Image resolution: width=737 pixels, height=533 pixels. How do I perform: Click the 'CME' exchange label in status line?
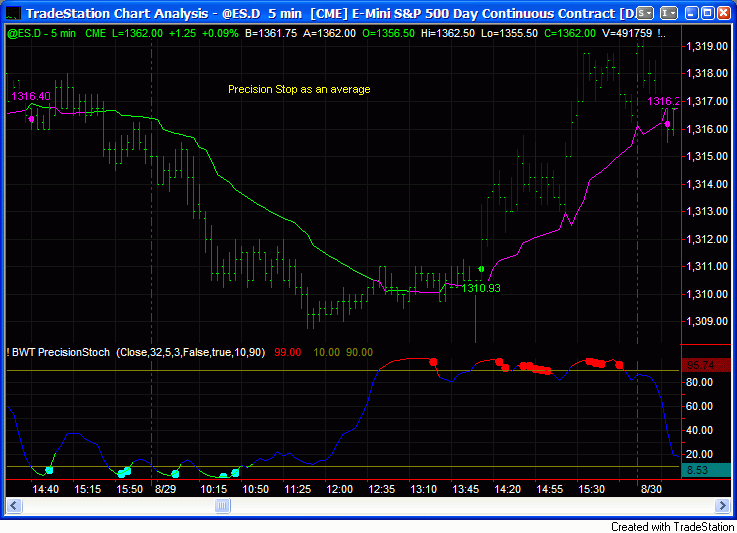coord(95,33)
